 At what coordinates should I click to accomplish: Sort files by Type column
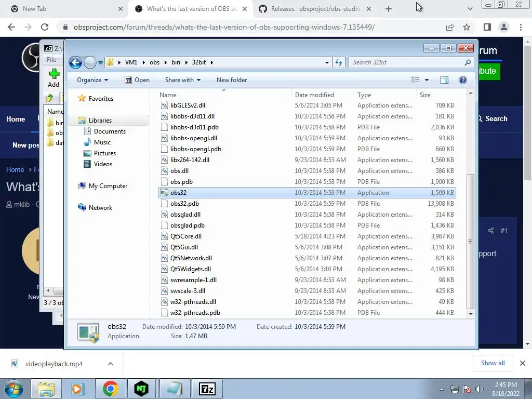pos(385,95)
